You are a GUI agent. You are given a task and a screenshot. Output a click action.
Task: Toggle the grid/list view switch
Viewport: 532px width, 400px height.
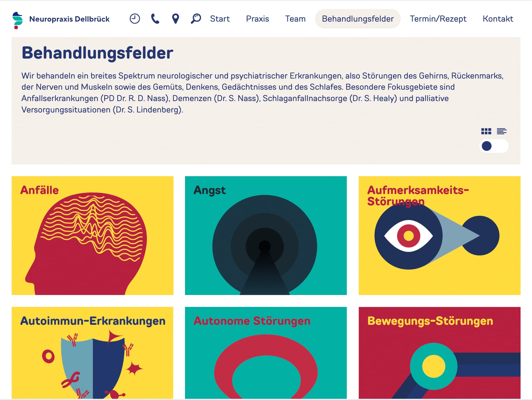(x=494, y=146)
